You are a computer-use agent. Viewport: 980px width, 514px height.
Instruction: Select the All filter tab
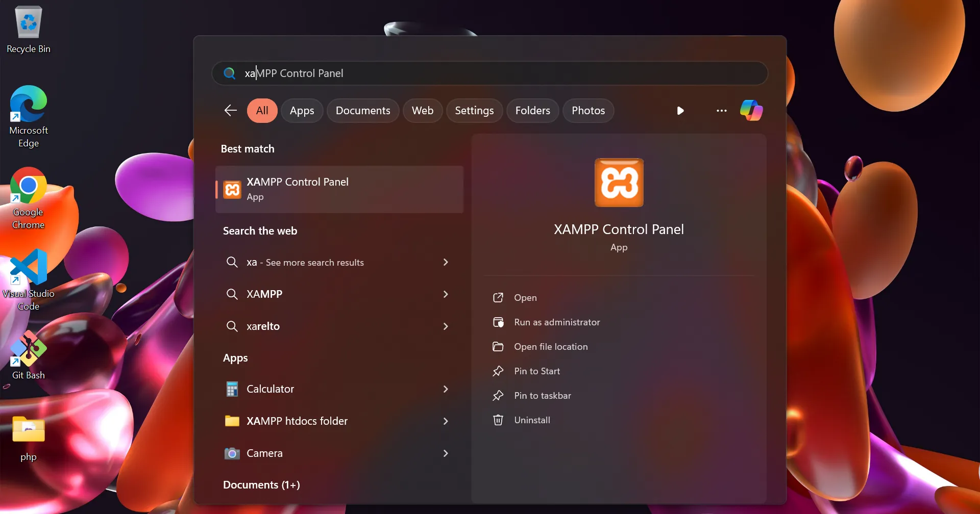(x=262, y=111)
